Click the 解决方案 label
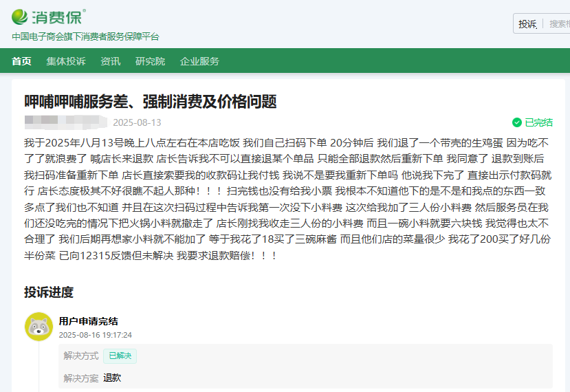This screenshot has width=570, height=392. point(80,378)
